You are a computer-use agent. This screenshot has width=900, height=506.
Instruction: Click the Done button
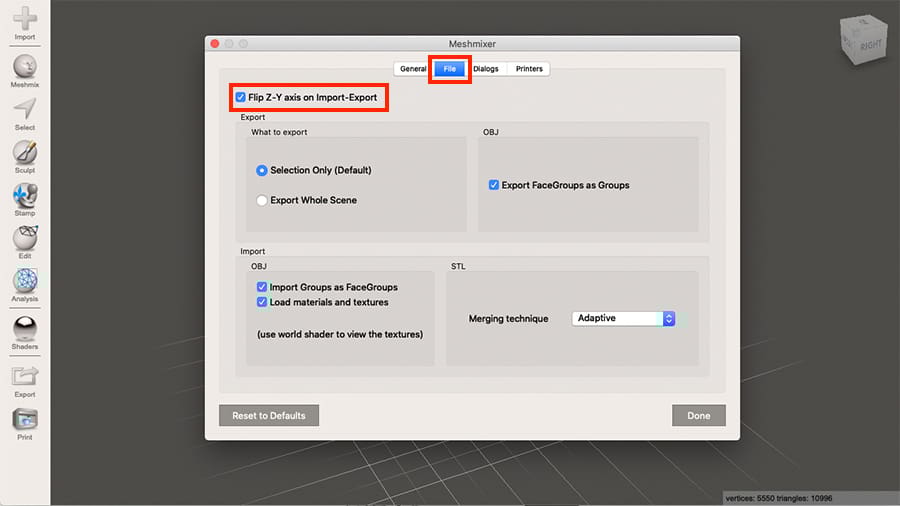699,415
